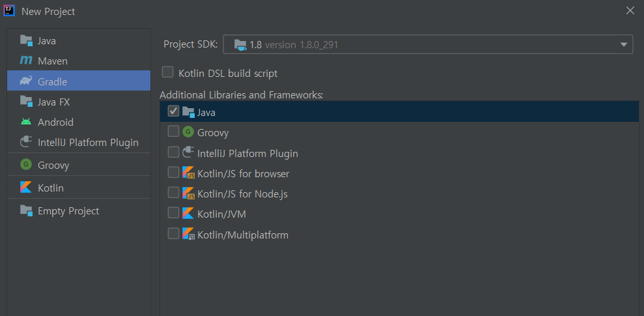Click Groovy icon in frameworks list
Viewport: 644px width, 316px height.
point(188,132)
